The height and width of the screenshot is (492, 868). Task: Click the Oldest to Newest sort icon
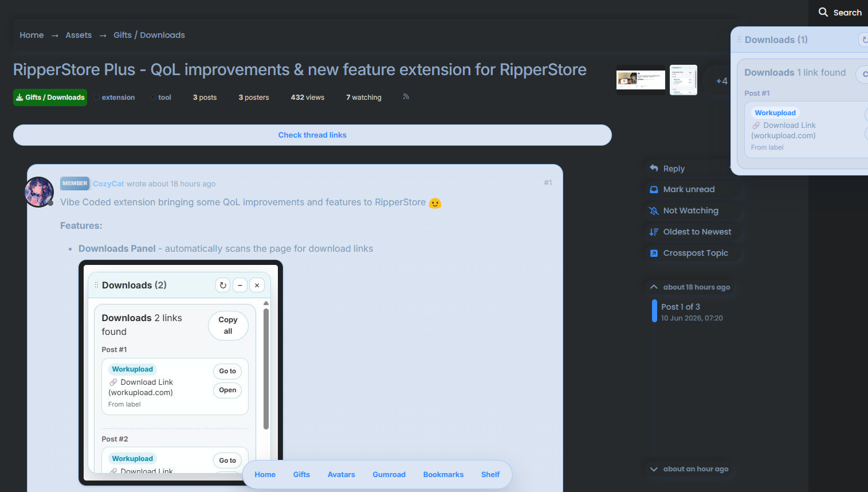pyautogui.click(x=654, y=232)
